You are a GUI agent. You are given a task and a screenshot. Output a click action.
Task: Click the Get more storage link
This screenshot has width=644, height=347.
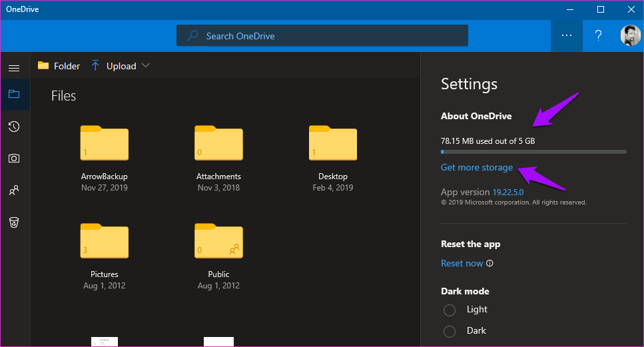coord(477,167)
